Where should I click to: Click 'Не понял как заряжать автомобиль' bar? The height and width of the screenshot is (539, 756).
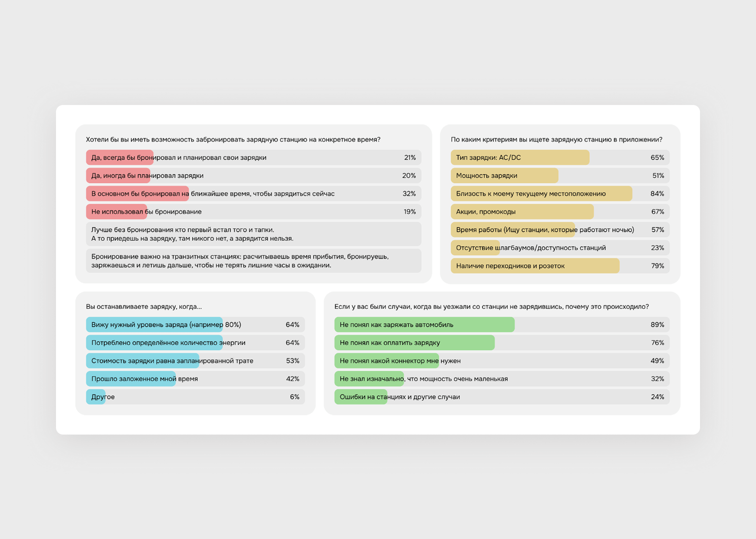click(424, 324)
